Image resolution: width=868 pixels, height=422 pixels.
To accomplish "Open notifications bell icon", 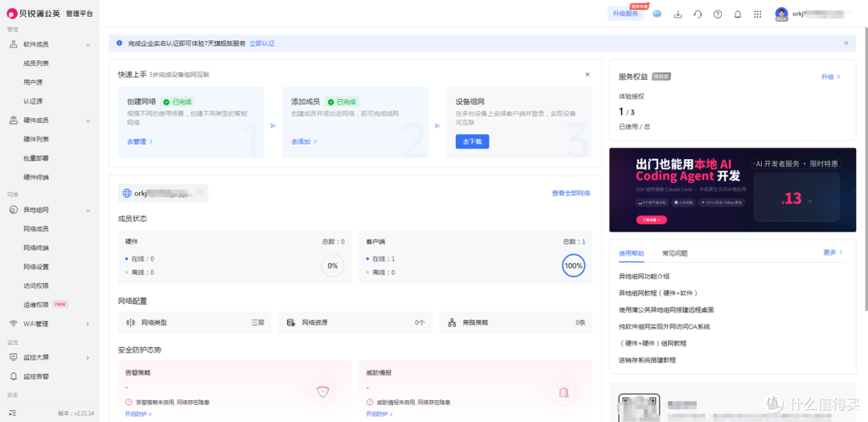I will [x=737, y=14].
